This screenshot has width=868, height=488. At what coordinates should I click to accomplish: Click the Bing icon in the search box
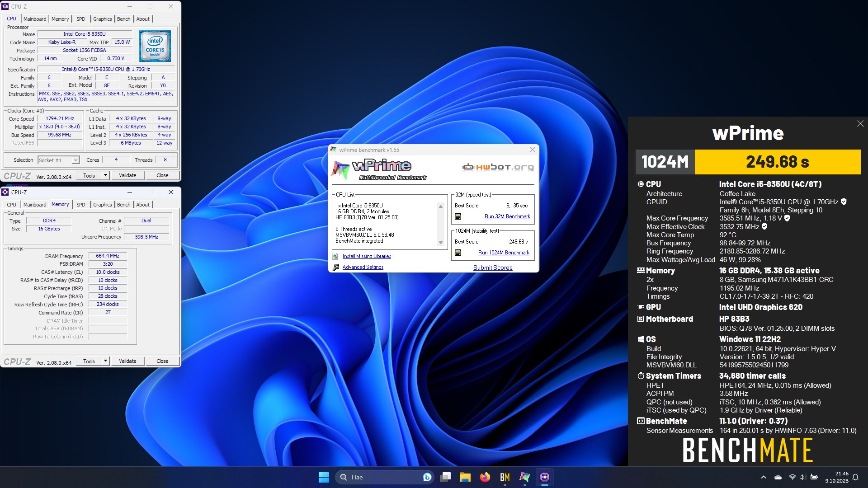pyautogui.click(x=427, y=477)
